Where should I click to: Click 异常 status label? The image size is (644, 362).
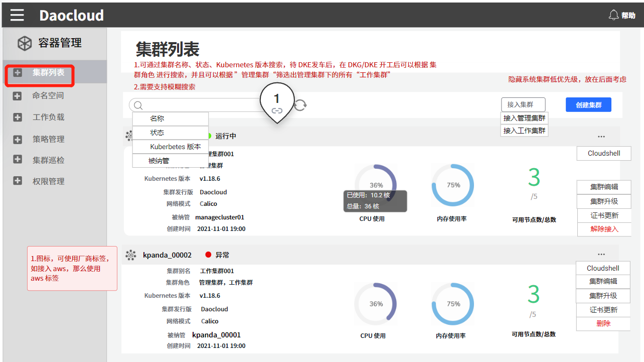point(223,255)
